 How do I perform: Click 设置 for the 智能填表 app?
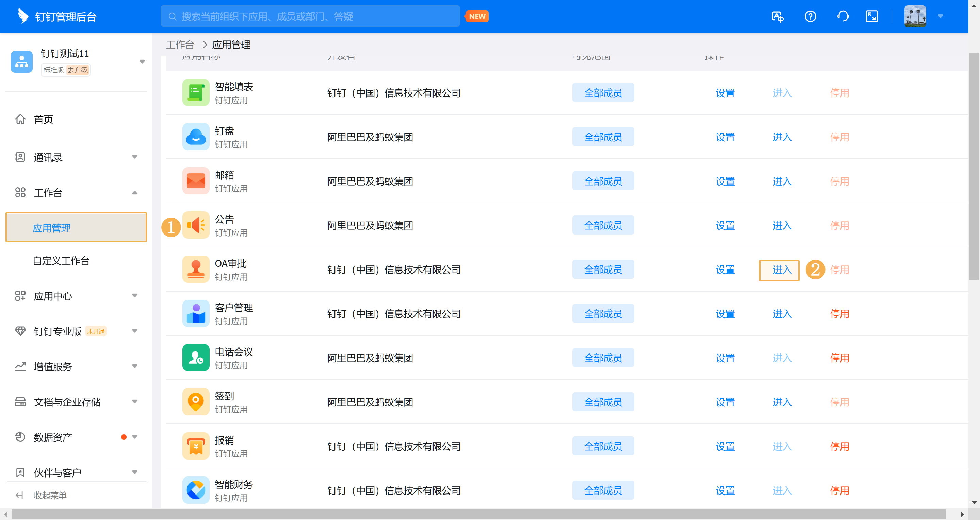tap(725, 93)
